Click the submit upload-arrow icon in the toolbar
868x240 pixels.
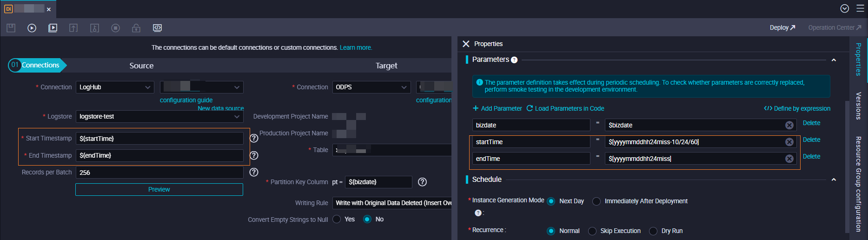pos(73,28)
